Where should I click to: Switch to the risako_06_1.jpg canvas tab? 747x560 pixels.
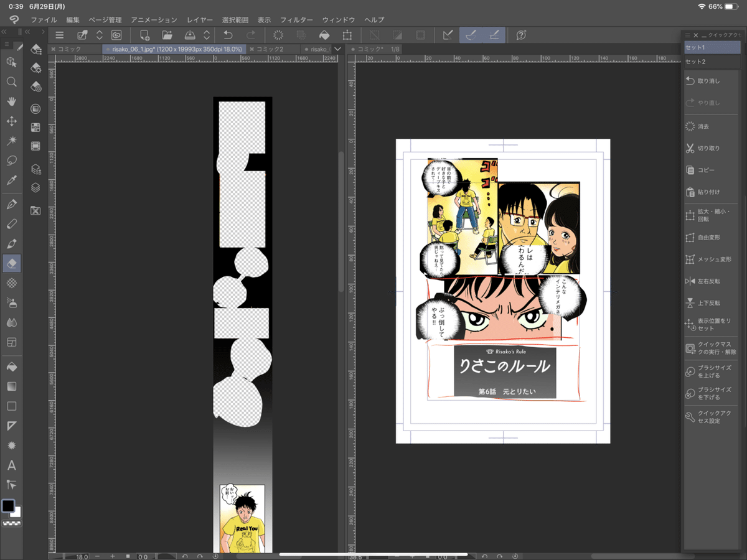coord(174,49)
